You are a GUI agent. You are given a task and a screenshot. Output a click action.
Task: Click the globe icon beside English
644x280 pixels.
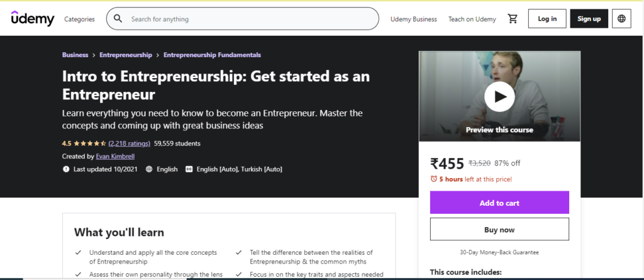[149, 169]
